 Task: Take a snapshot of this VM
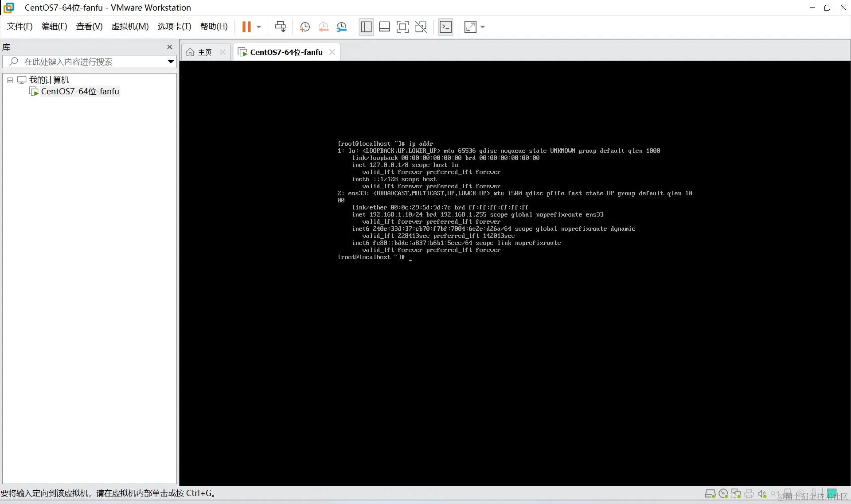pos(304,27)
